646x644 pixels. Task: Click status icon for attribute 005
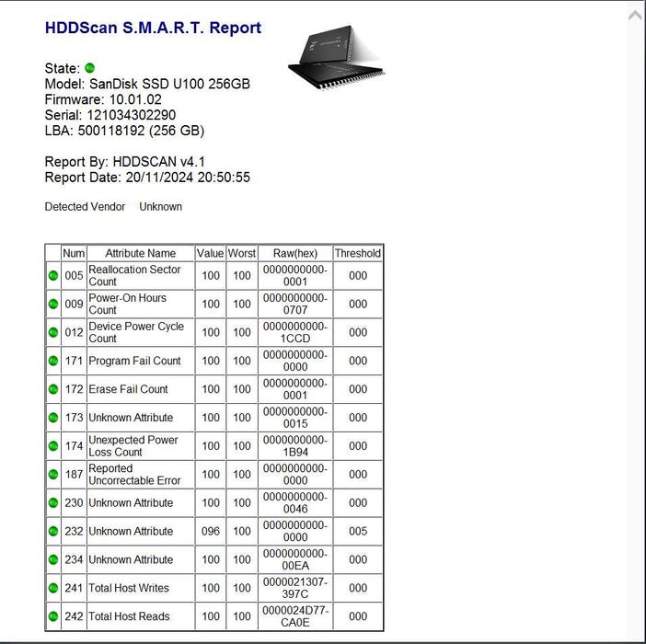pyautogui.click(x=53, y=275)
